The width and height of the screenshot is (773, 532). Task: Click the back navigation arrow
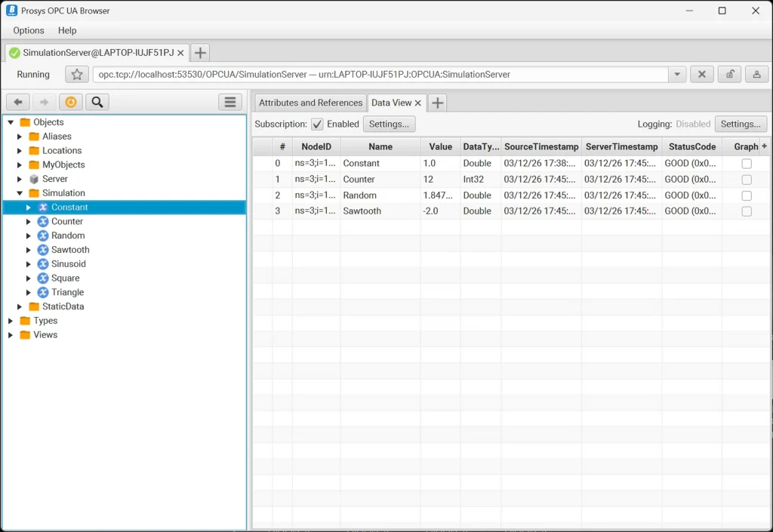click(x=17, y=101)
